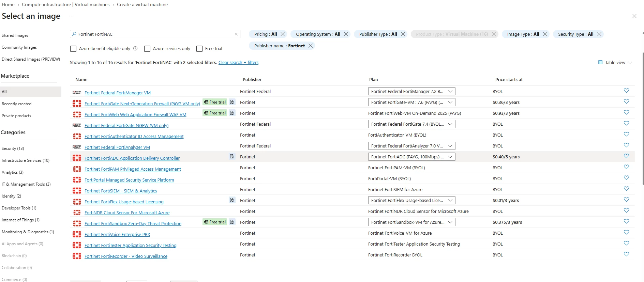Select Recently created under Marketplace
The height and width of the screenshot is (282, 644).
[x=16, y=104]
